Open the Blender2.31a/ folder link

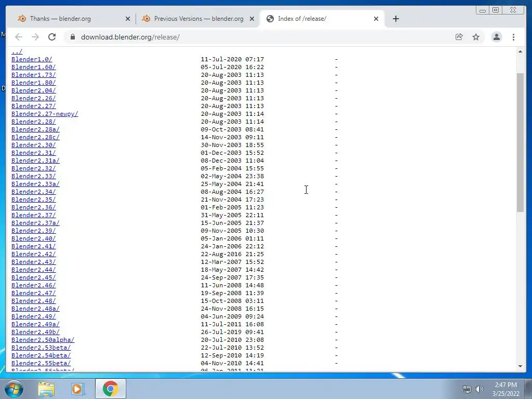pos(35,161)
